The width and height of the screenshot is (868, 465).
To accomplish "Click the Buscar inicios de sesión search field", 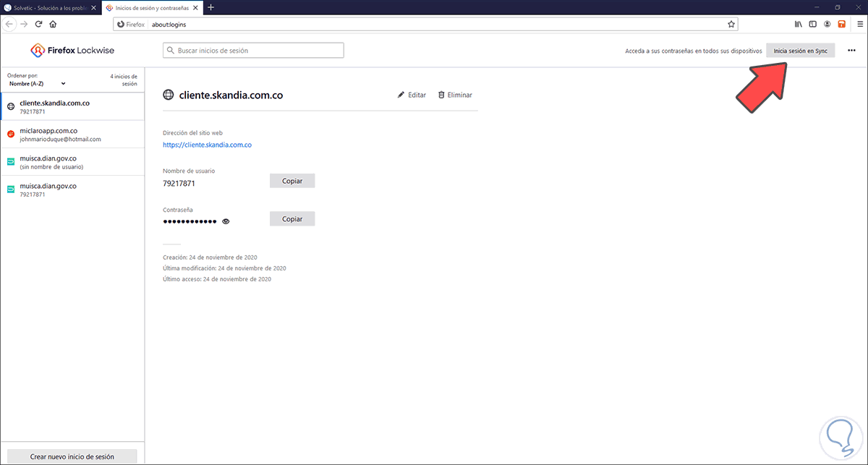I will click(253, 50).
